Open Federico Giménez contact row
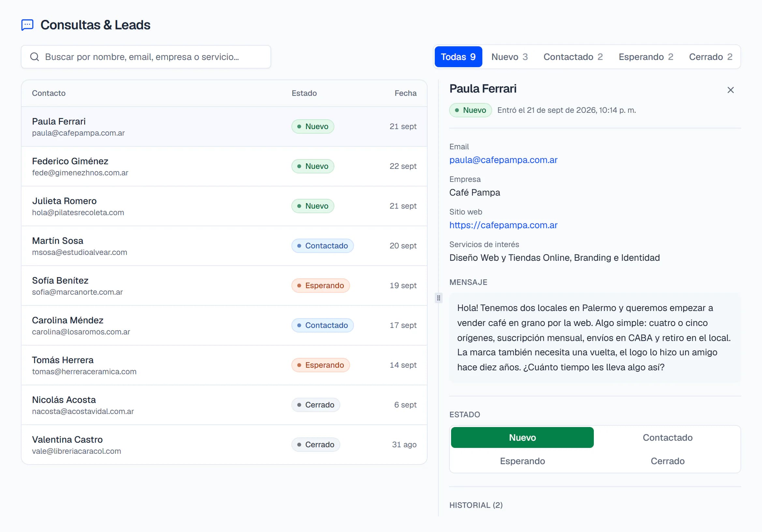 224,166
